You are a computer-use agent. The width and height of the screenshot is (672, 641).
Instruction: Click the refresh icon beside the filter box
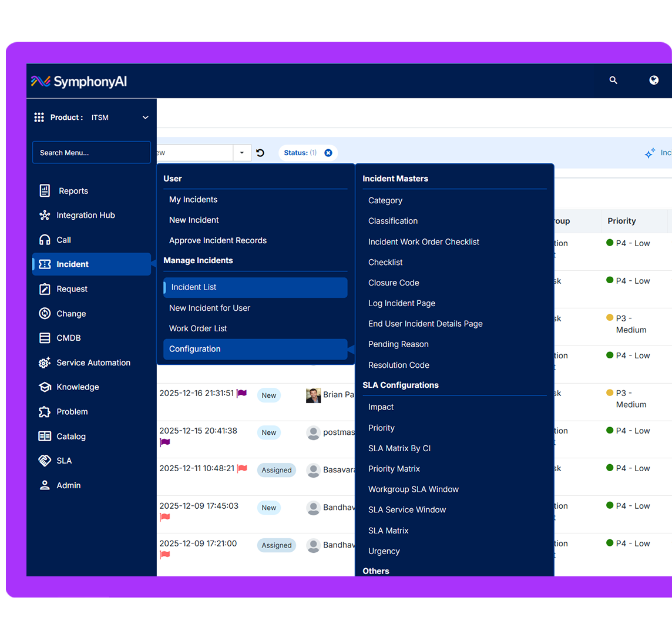click(x=260, y=153)
